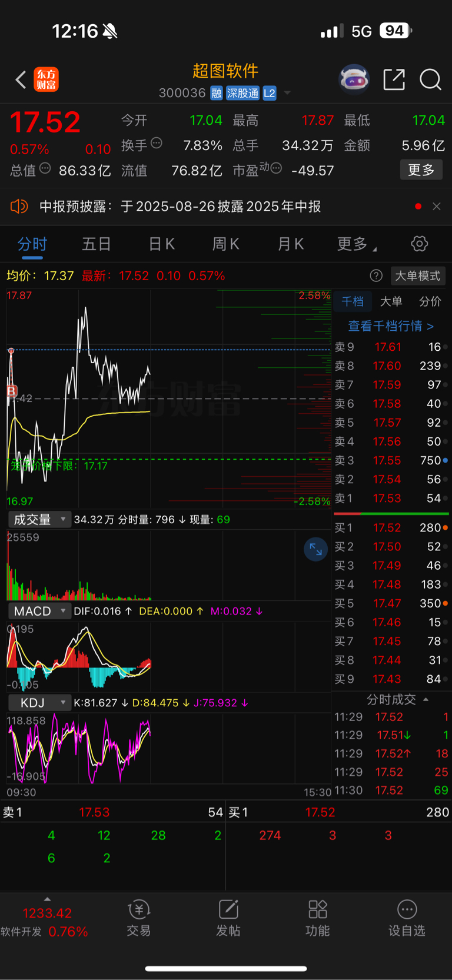Select 买5 row at 17.47

coord(390,603)
